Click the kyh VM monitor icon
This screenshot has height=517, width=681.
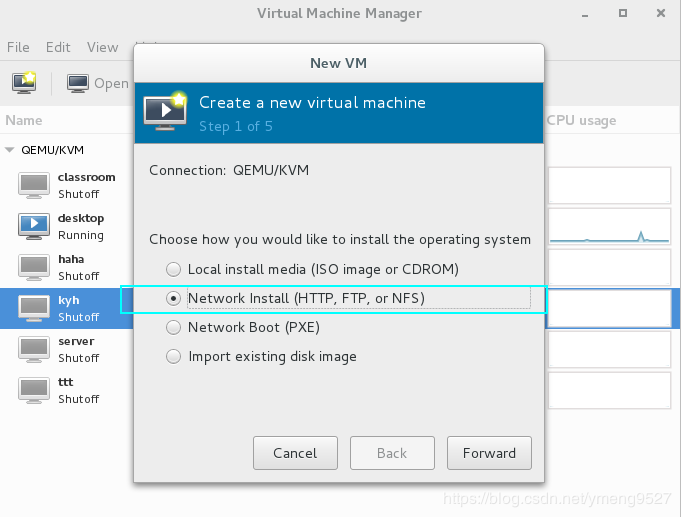point(34,308)
